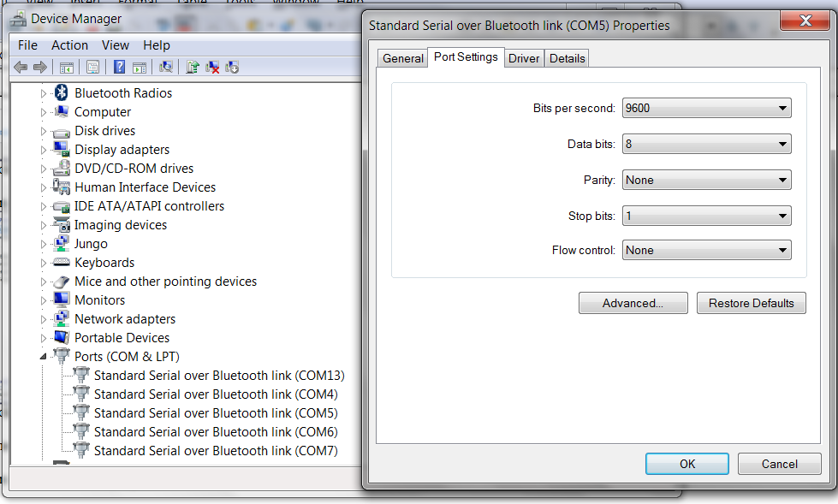Open the Action menu in Device Manager
Image resolution: width=838 pixels, height=504 pixels.
click(x=69, y=45)
